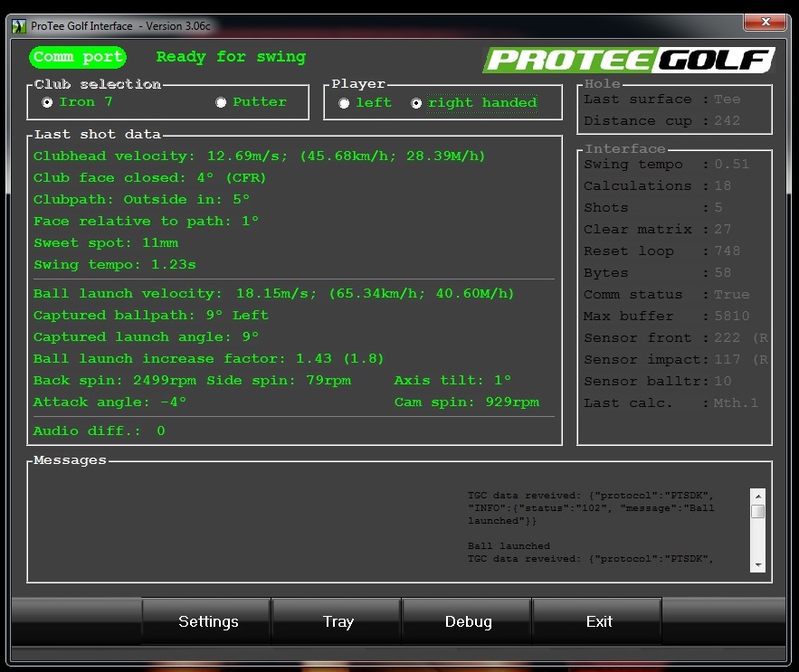Viewport: 799px width, 672px height.
Task: Choose the left handed player option
Action: pos(344,103)
